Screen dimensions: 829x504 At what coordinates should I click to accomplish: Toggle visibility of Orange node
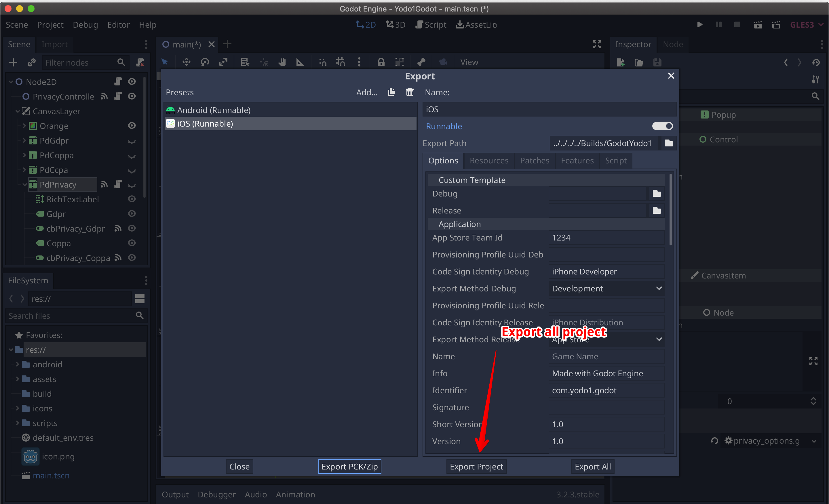point(132,126)
